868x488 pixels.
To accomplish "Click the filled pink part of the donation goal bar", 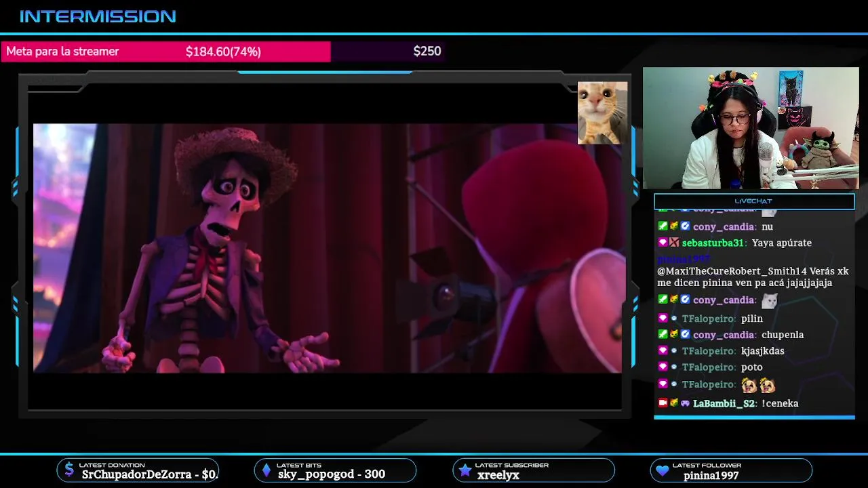I will (x=166, y=52).
